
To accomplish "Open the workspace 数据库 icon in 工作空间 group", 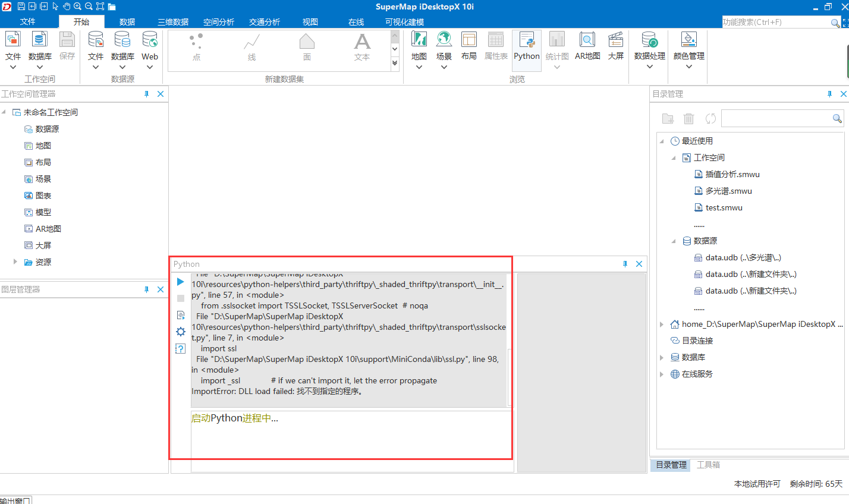I will [x=40, y=39].
